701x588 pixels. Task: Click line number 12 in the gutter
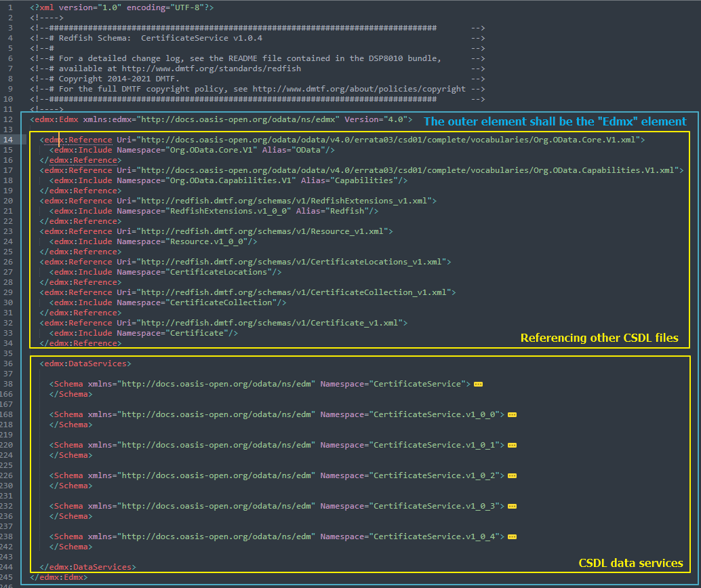8,119
